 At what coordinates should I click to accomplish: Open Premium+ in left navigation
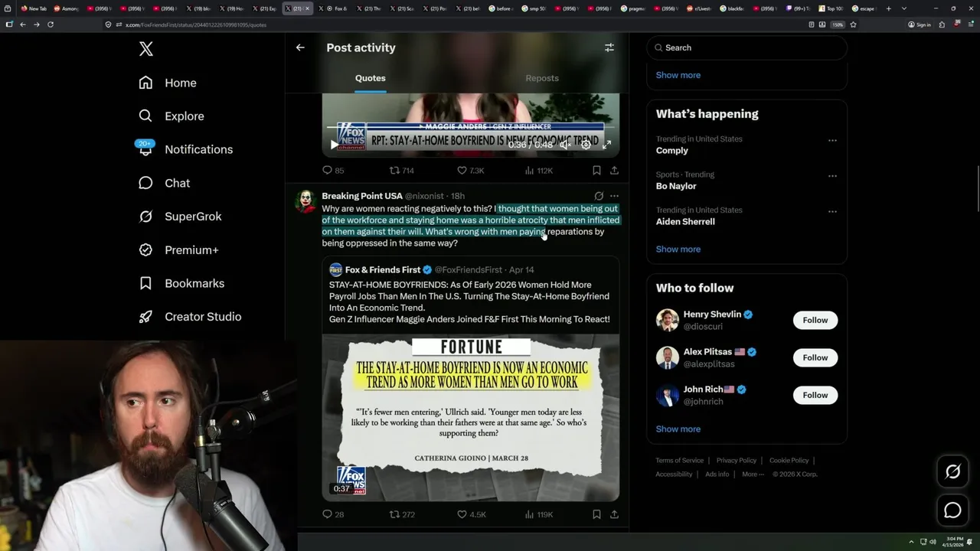coord(178,249)
